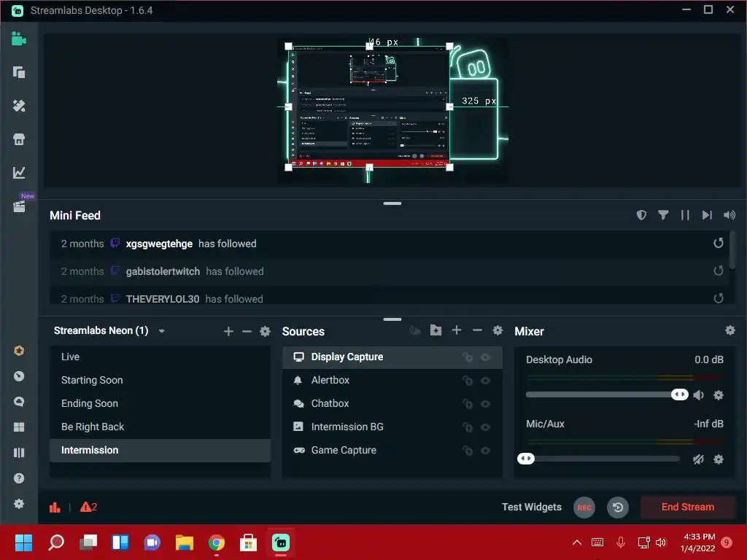The width and height of the screenshot is (747, 560).
Task: Toggle Display Capture visibility eye
Action: [485, 357]
